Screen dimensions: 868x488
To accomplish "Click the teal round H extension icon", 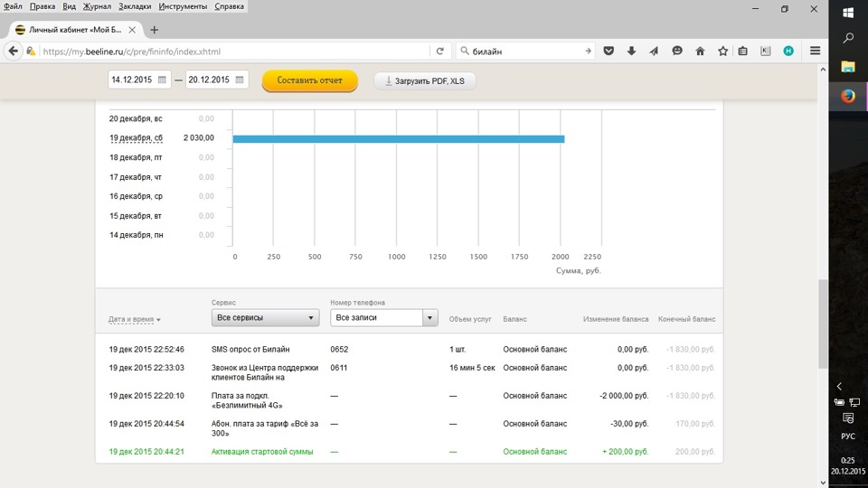I will coord(788,51).
